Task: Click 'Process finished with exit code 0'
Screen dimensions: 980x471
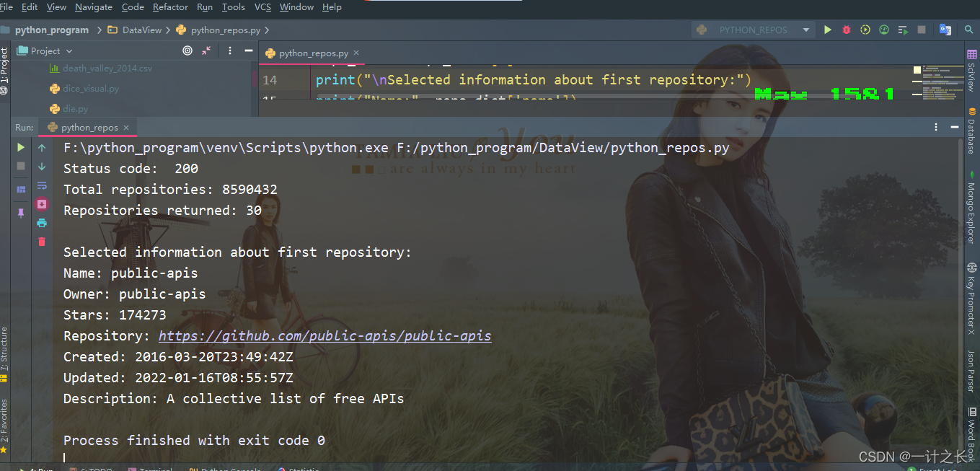Action: click(x=194, y=441)
